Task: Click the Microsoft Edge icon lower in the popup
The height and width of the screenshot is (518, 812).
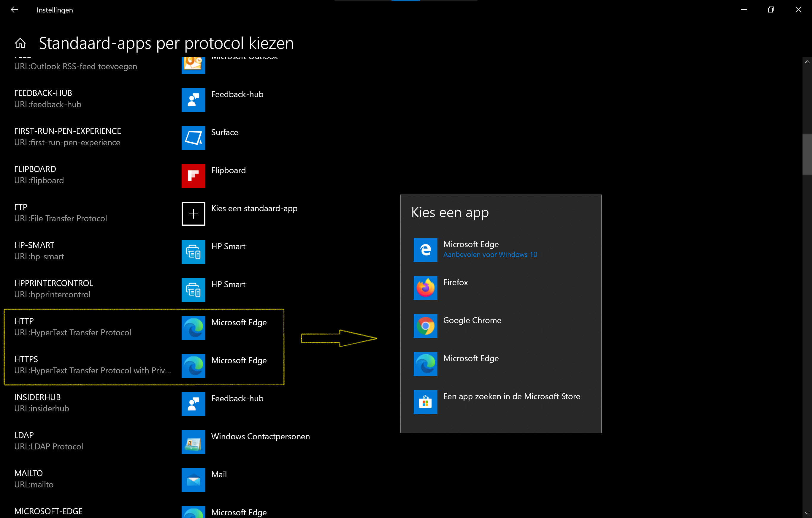Action: [x=425, y=364]
